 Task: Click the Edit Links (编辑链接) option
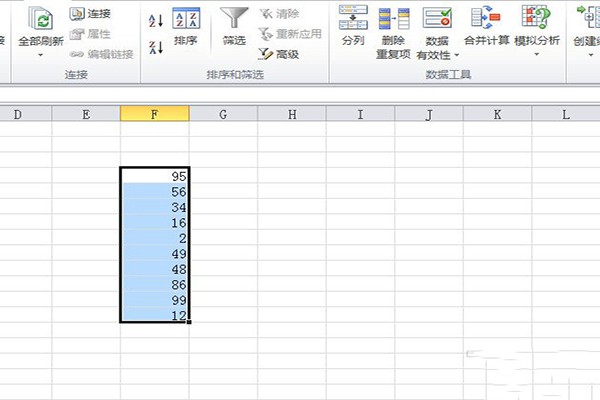point(101,54)
